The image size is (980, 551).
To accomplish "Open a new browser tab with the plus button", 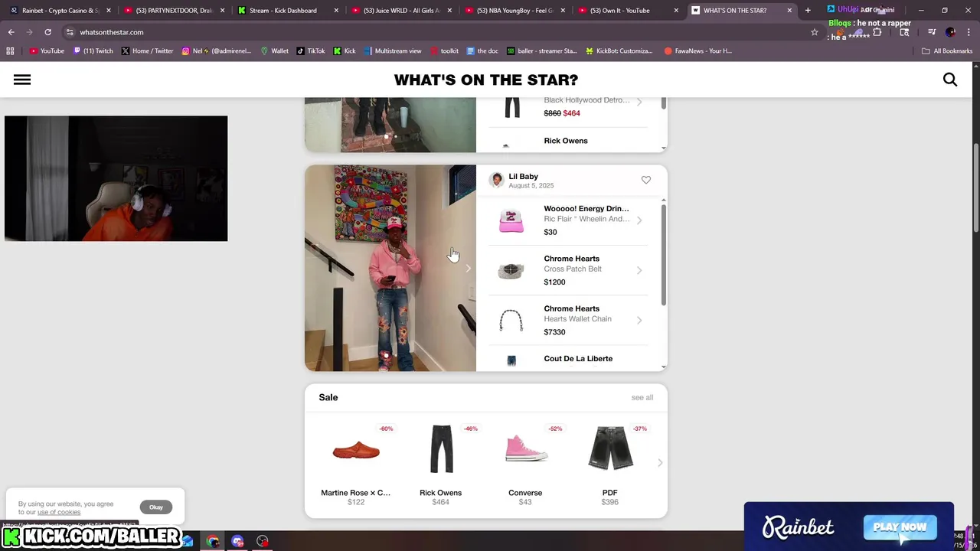I will [808, 10].
